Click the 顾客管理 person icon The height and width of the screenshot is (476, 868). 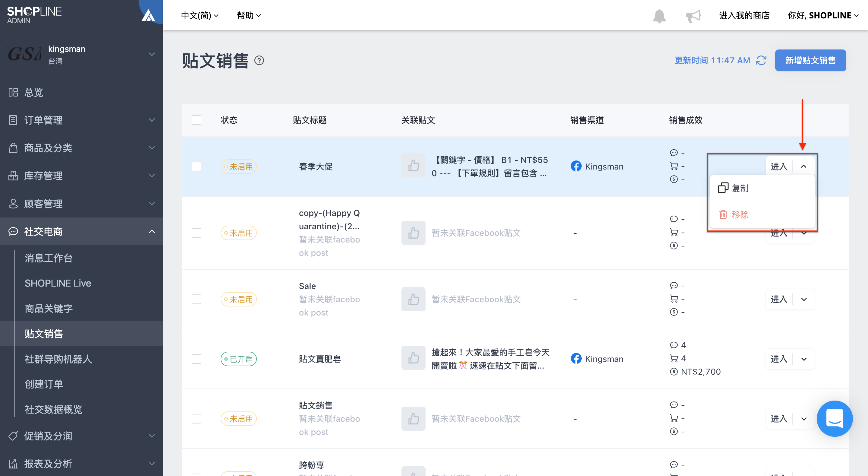13,203
